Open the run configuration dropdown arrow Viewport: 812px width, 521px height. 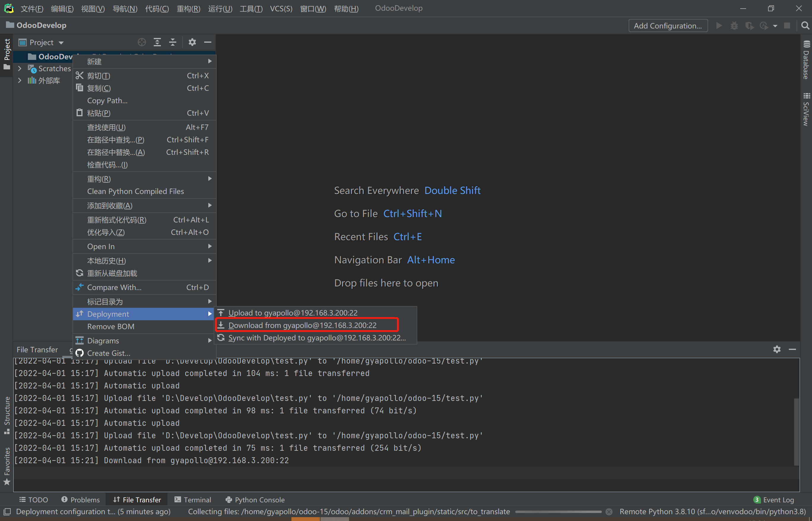coord(775,26)
